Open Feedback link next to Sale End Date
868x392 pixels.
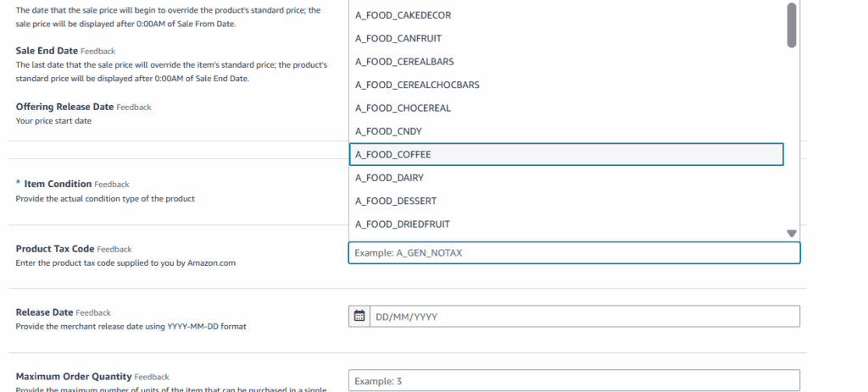(x=97, y=52)
